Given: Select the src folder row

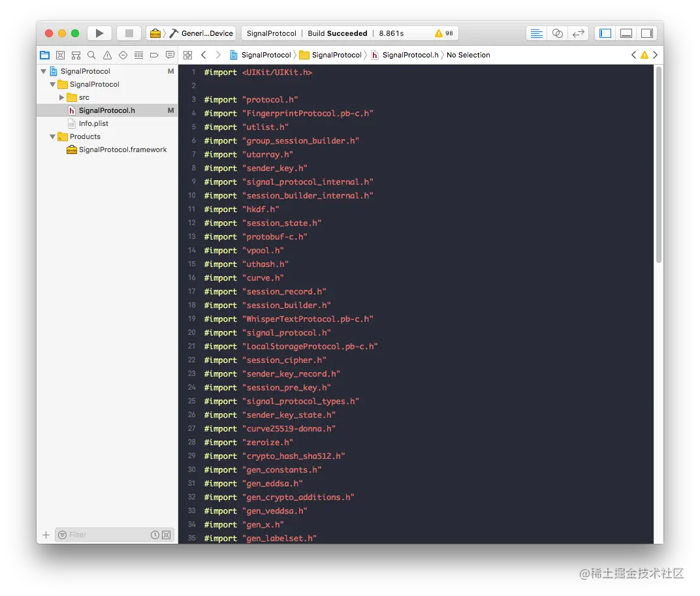Looking at the screenshot, I should (x=107, y=97).
